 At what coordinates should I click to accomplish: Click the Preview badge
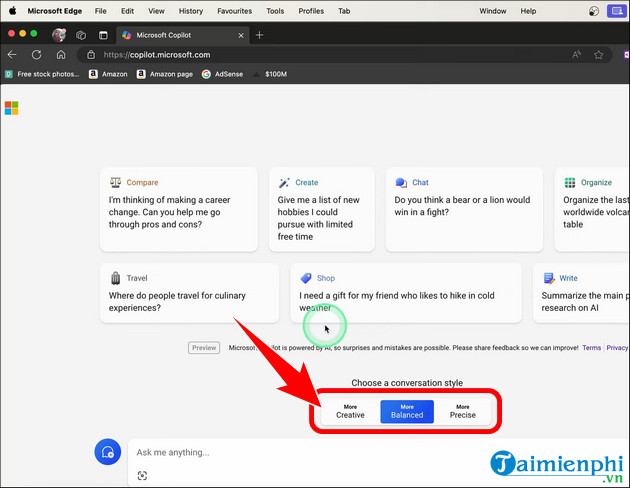[x=204, y=348]
